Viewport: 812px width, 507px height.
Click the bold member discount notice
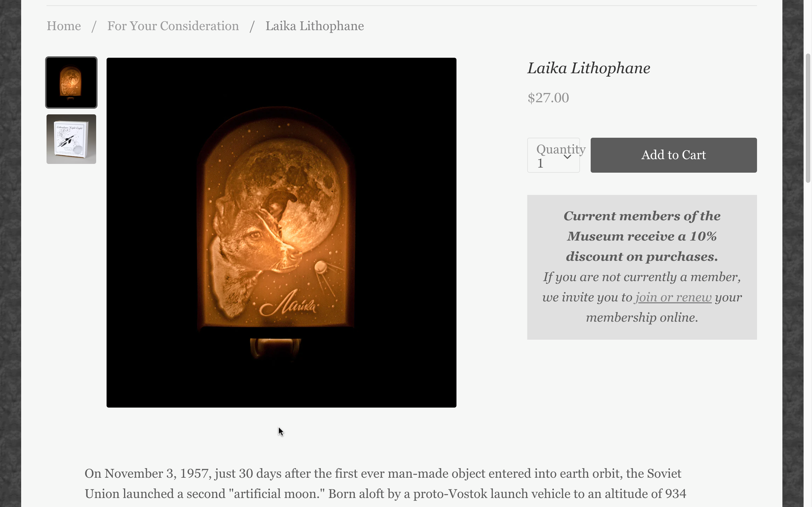pyautogui.click(x=641, y=236)
